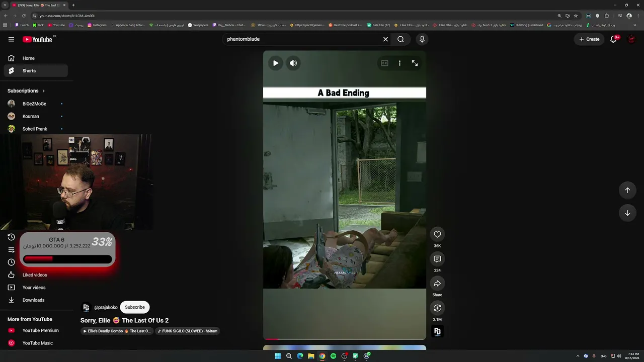This screenshot has height=362, width=644.
Task: Open the tab search dropdown arrow
Action: point(5,5)
